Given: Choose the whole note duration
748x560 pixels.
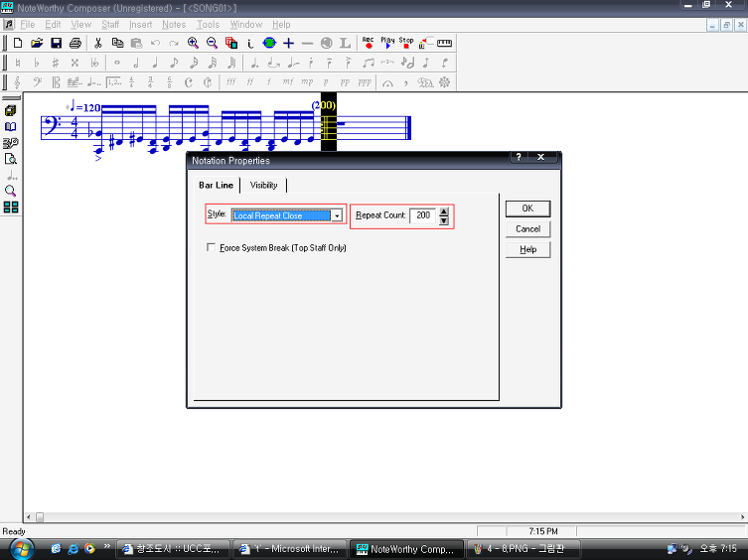Looking at the screenshot, I should [x=117, y=63].
